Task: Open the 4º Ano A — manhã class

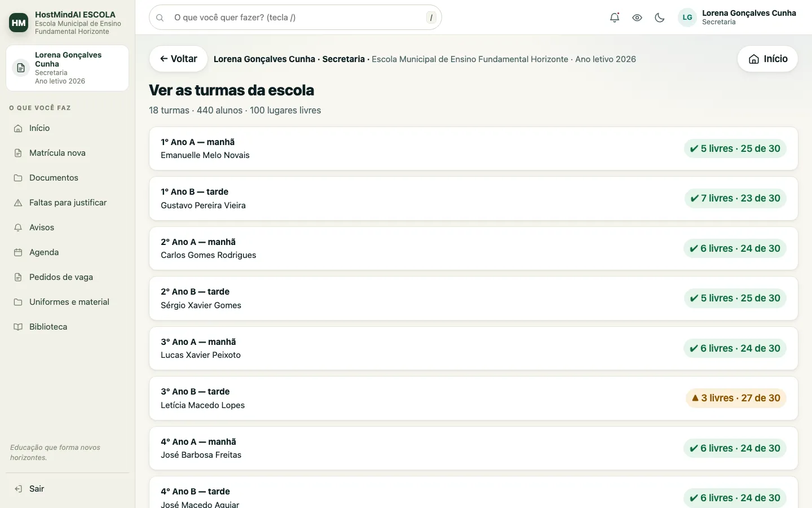Action: [474, 448]
